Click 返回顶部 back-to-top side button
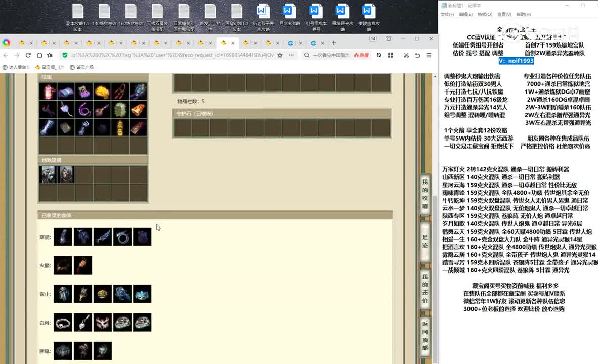The image size is (598, 364). (425, 335)
